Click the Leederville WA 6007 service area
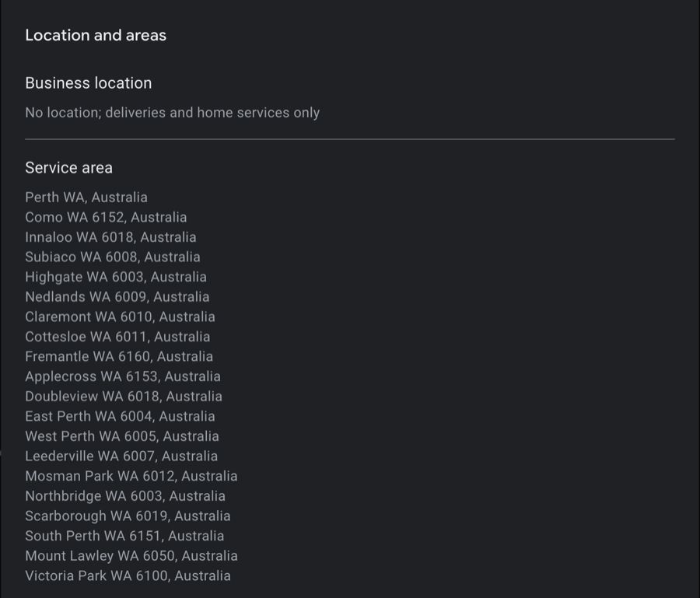700x598 pixels. point(121,456)
